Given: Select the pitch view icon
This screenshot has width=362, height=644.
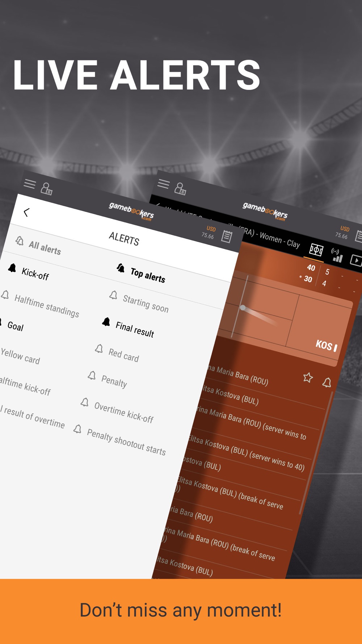Looking at the screenshot, I should [316, 250].
